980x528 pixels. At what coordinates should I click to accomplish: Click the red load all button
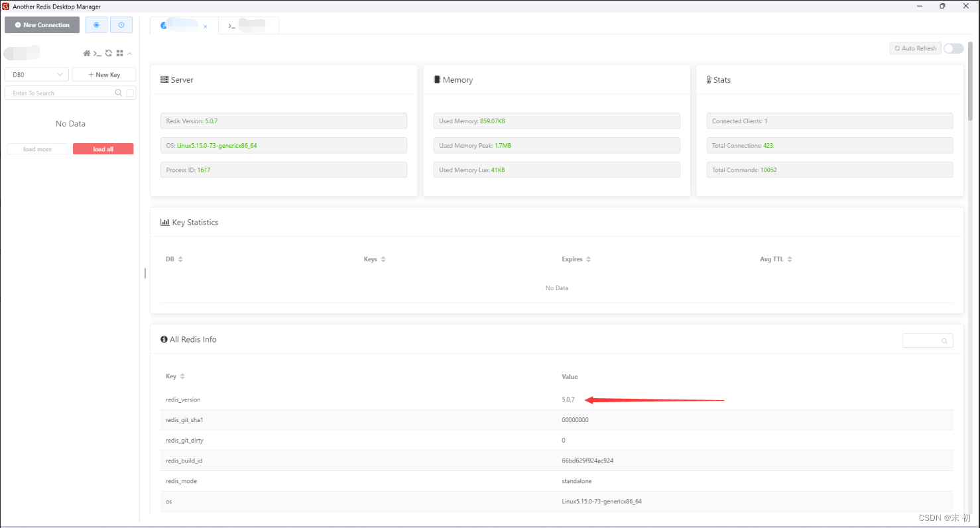tap(103, 149)
